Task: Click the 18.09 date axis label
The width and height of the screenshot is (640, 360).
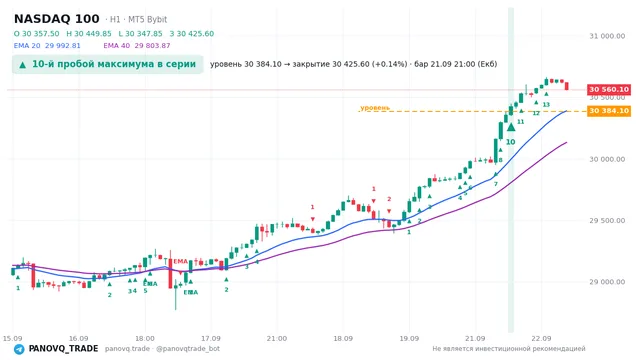Action: (x=343, y=338)
